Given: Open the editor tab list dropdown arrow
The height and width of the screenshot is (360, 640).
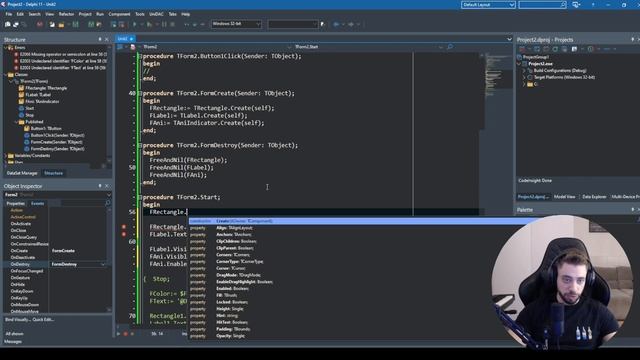Looking at the screenshot, I should click(509, 39).
